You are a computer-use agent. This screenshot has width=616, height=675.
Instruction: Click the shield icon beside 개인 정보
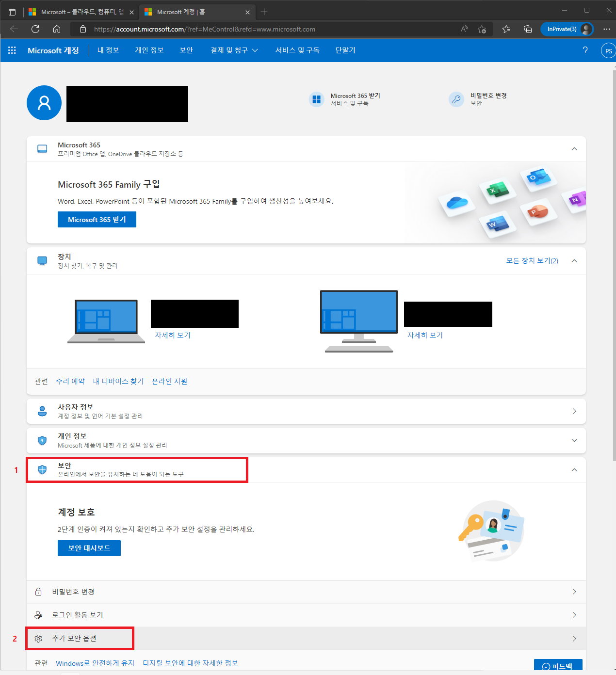click(x=42, y=440)
